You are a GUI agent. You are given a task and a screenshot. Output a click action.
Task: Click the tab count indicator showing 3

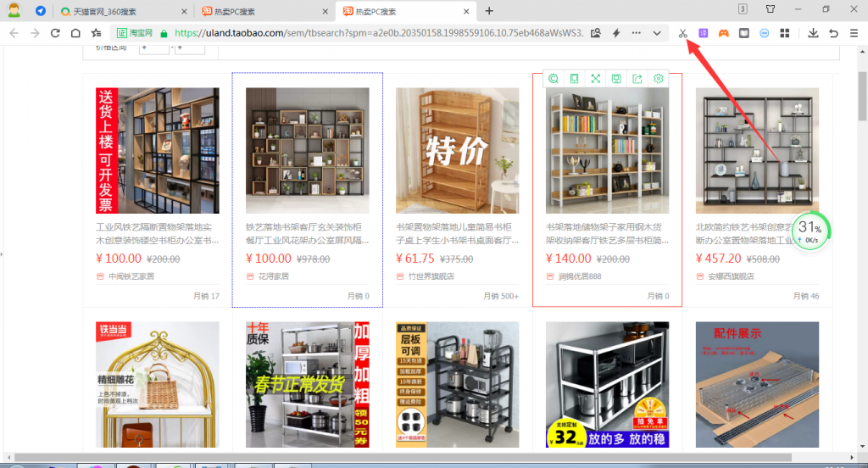743,8
